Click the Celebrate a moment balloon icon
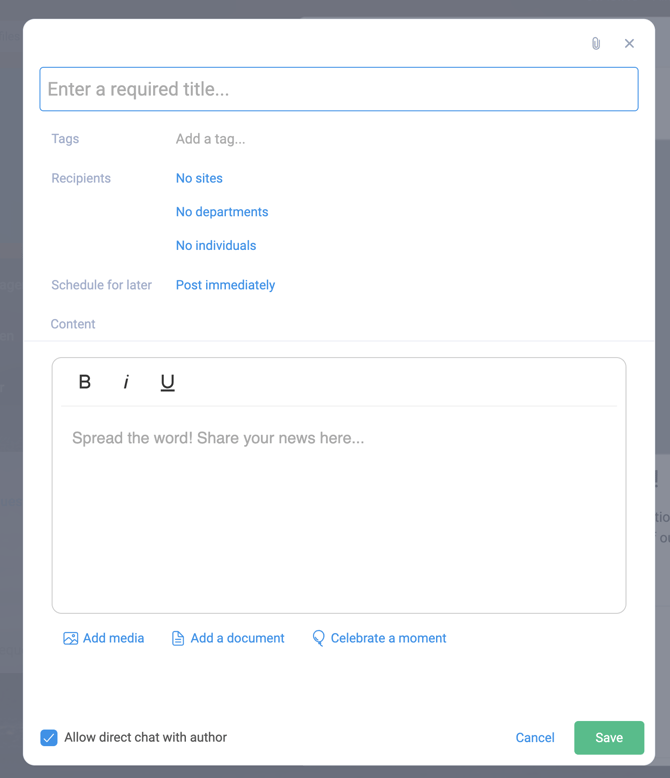The image size is (670, 778). coord(319,639)
